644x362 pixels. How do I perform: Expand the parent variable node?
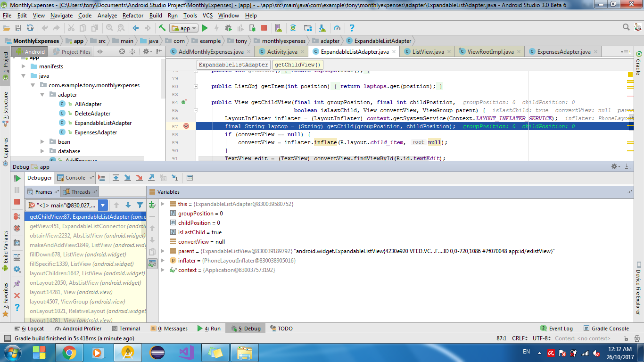163,251
